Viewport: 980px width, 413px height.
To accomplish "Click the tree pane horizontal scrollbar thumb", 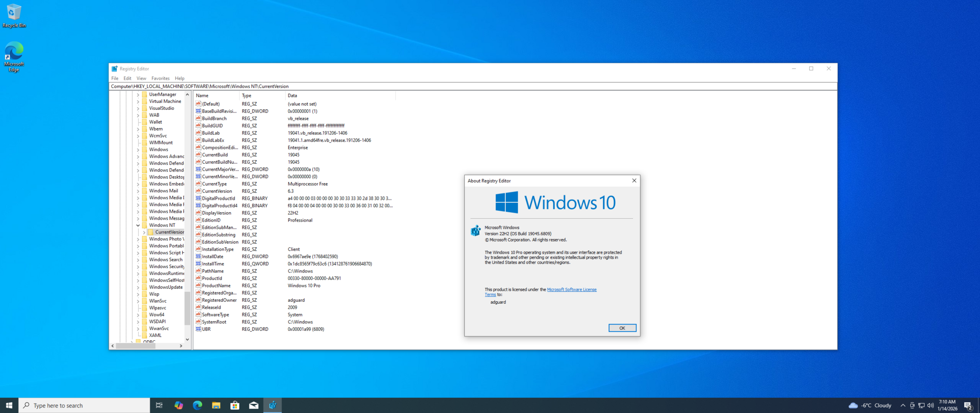I will pyautogui.click(x=137, y=346).
